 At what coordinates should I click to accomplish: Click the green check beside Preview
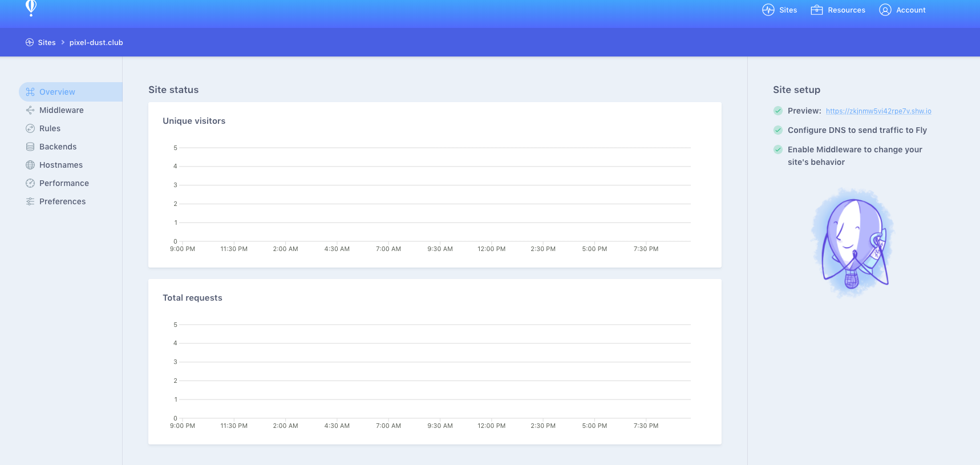pos(778,111)
